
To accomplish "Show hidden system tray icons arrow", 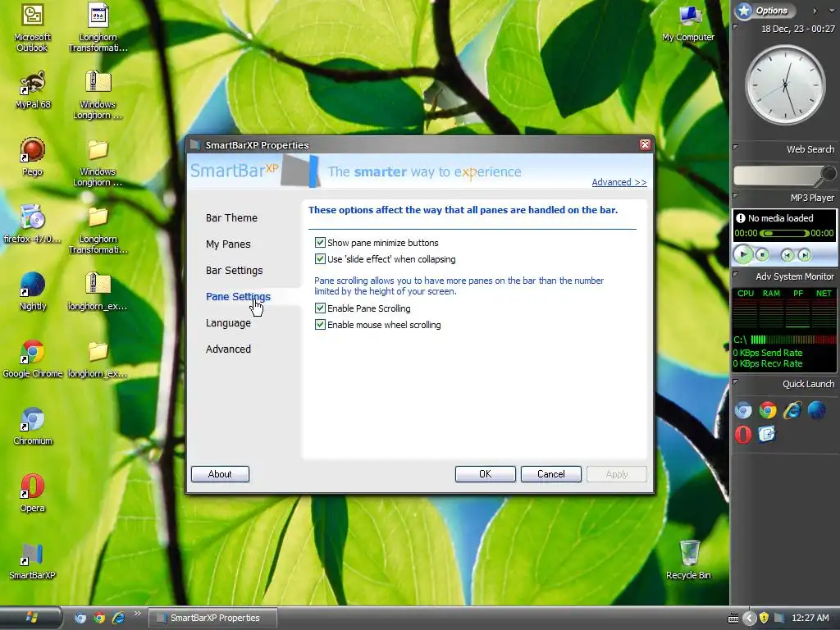I will coord(749,619).
